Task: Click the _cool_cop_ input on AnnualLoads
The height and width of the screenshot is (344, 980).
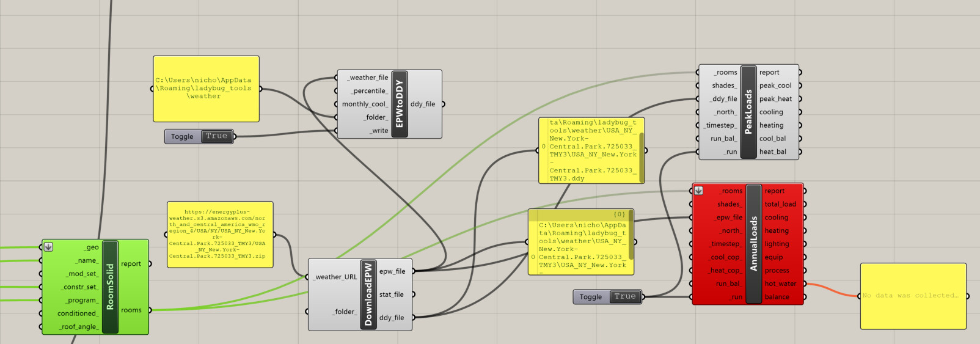Action: (x=726, y=257)
